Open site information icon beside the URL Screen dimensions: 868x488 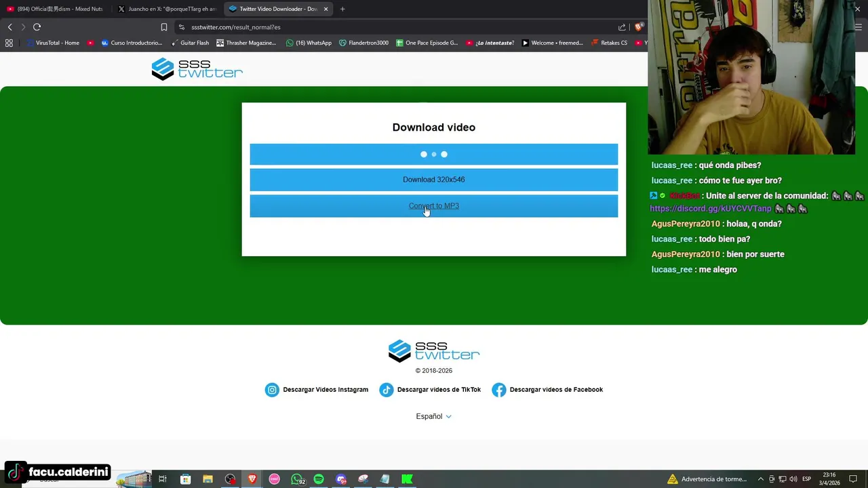182,27
